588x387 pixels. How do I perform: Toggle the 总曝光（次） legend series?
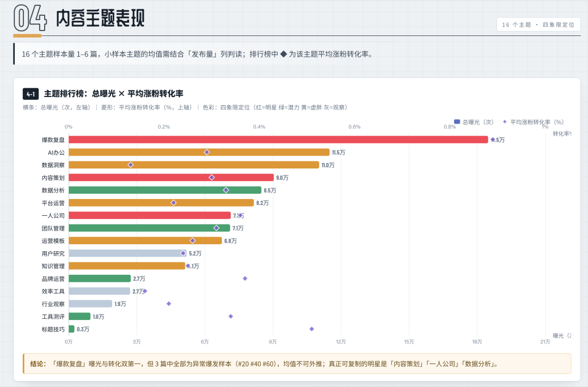tap(473, 122)
